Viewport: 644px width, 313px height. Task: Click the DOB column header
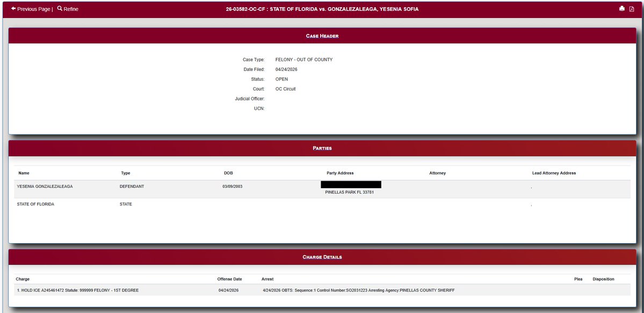[228, 173]
